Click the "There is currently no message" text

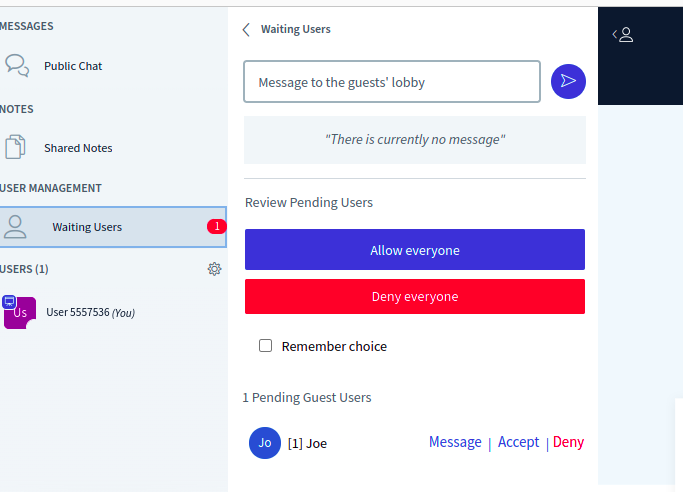415,139
